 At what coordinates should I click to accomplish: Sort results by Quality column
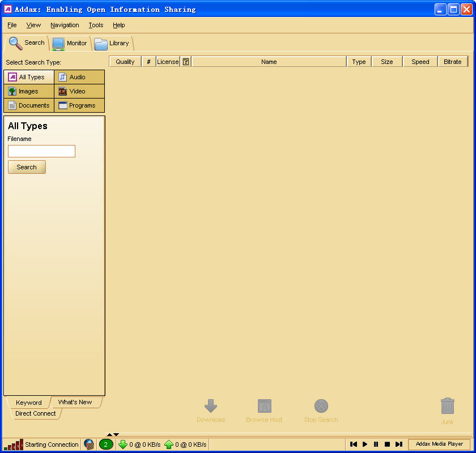pyautogui.click(x=125, y=62)
